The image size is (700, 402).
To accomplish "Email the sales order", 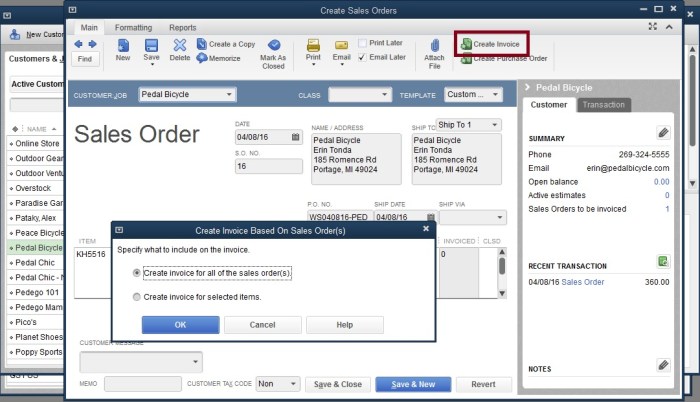I will [342, 46].
